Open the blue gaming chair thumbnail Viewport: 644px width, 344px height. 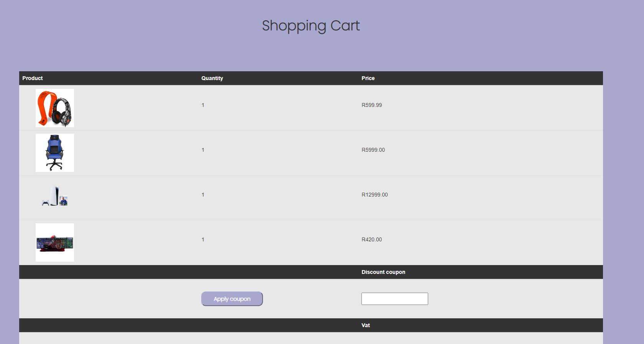55,153
